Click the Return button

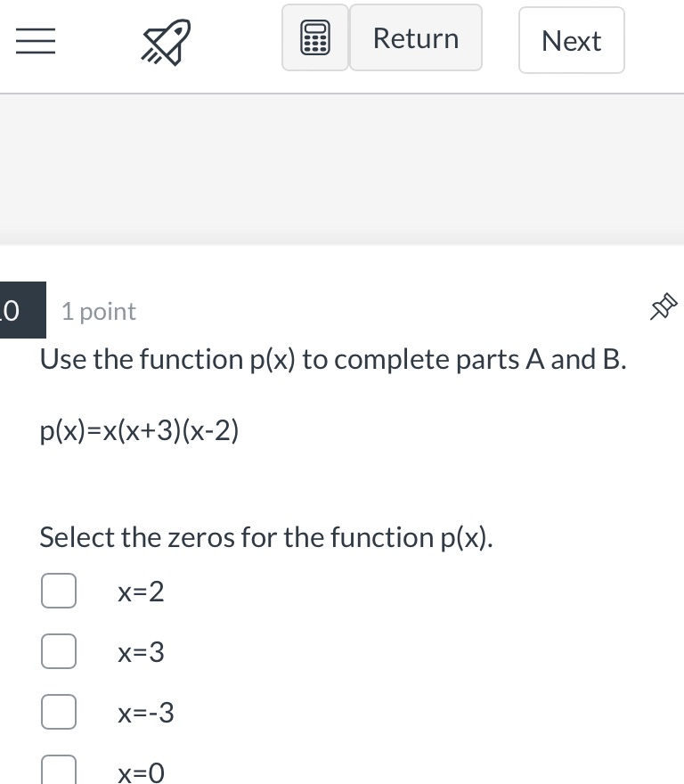tap(415, 37)
